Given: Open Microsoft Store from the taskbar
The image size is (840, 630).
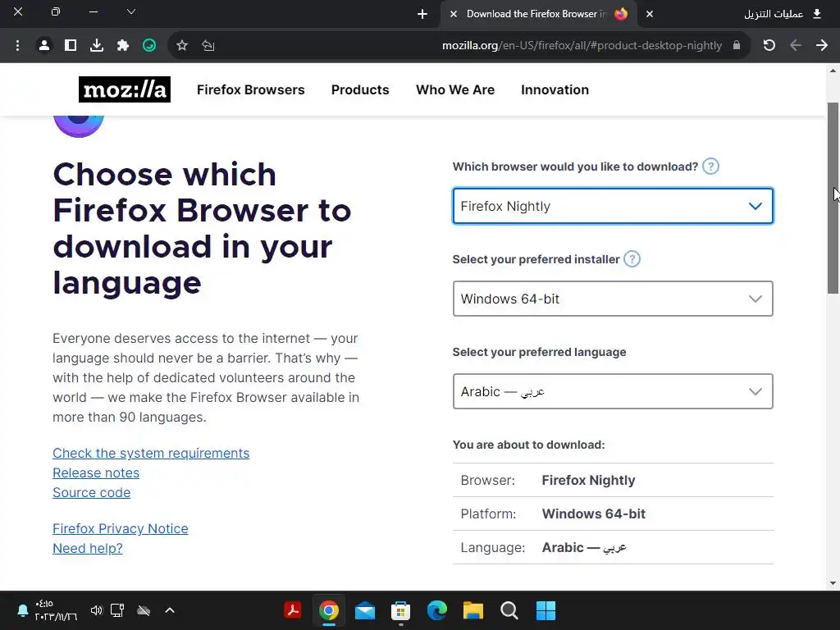Looking at the screenshot, I should [x=400, y=610].
